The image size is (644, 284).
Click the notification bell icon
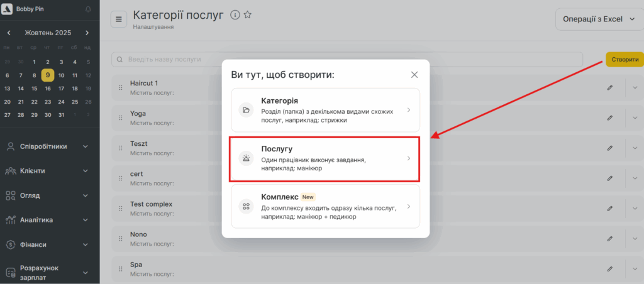click(x=87, y=9)
